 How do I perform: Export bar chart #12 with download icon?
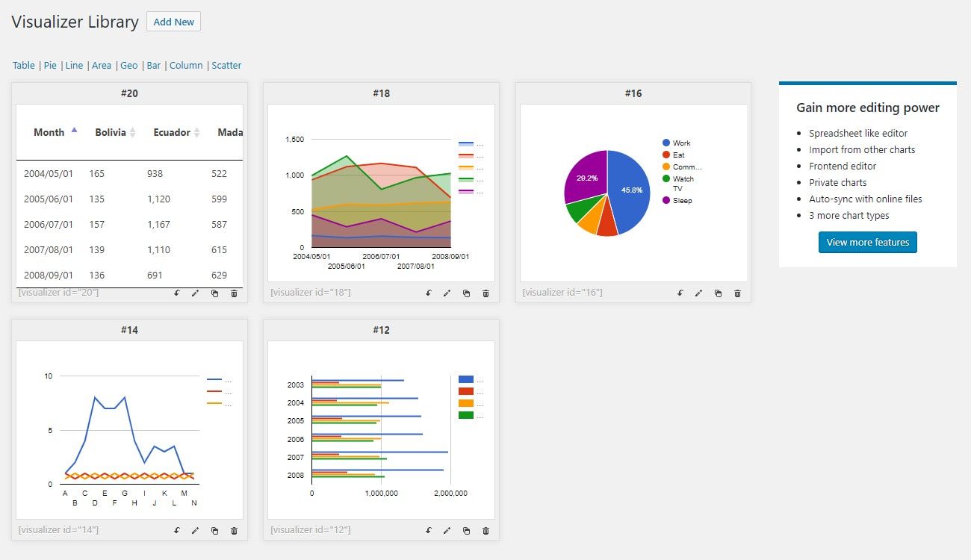[428, 530]
